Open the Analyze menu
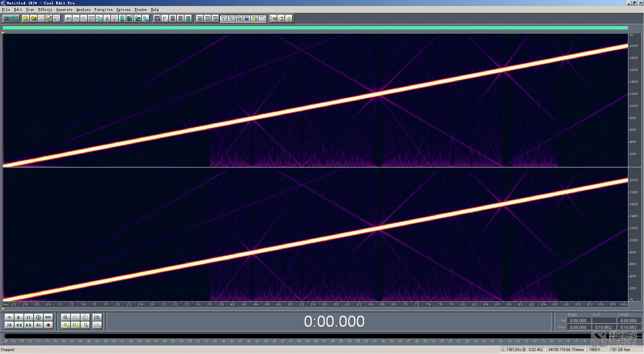This screenshot has height=354, width=644. click(83, 9)
